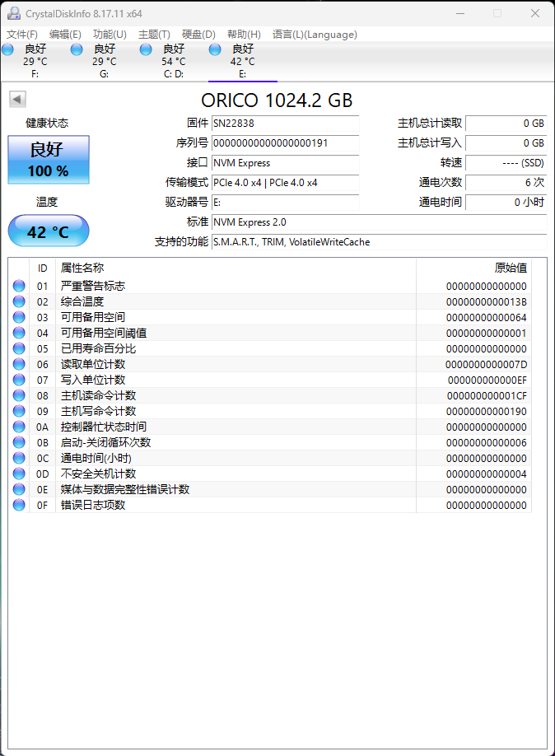Click the 驱动器号 field showing E:
The width and height of the screenshot is (555, 756).
pos(286,203)
